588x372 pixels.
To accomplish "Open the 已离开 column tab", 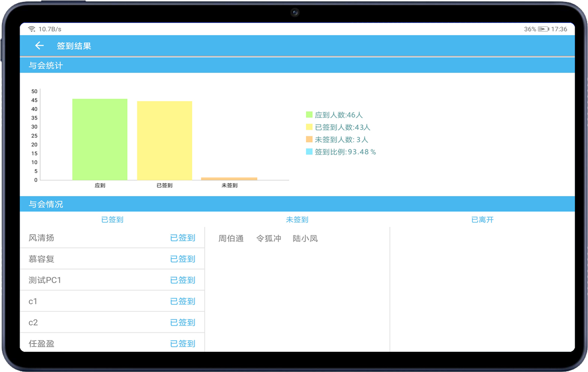I will [x=482, y=220].
